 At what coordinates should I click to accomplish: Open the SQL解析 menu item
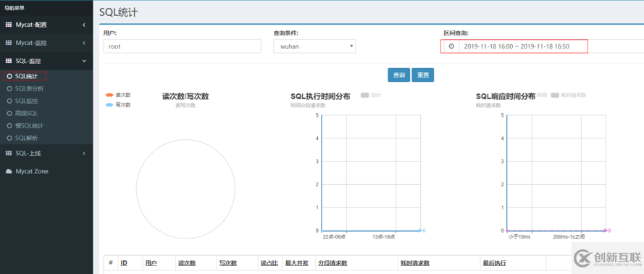point(27,138)
